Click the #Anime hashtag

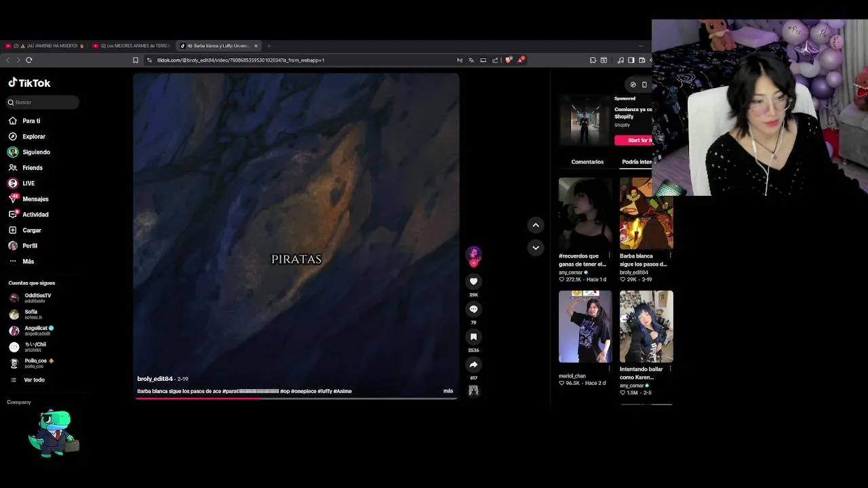(342, 391)
